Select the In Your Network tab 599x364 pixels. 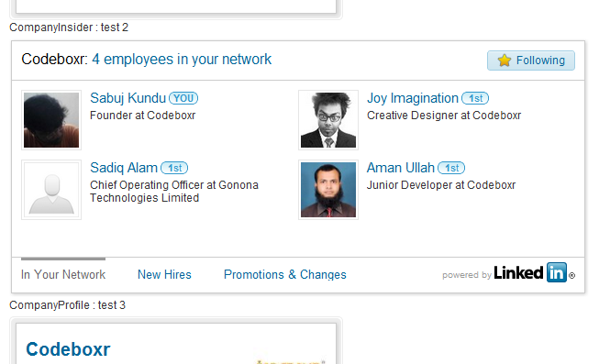pos(63,274)
